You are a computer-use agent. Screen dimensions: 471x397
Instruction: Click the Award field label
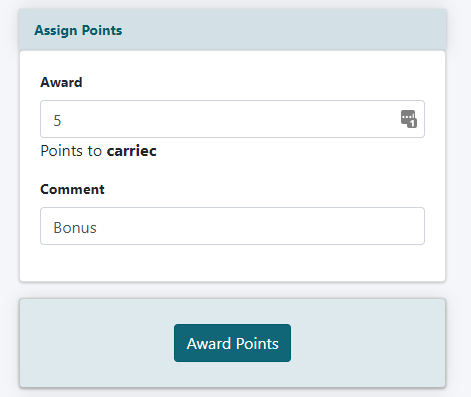tap(61, 82)
